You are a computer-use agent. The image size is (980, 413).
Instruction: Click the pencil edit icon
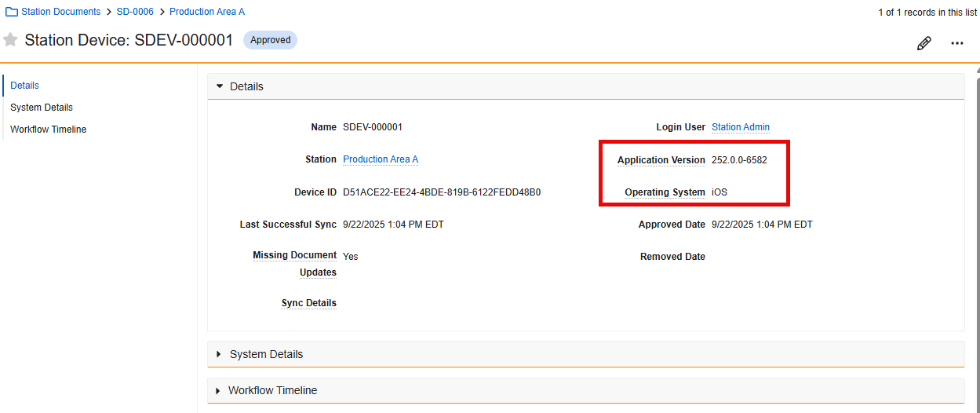924,43
